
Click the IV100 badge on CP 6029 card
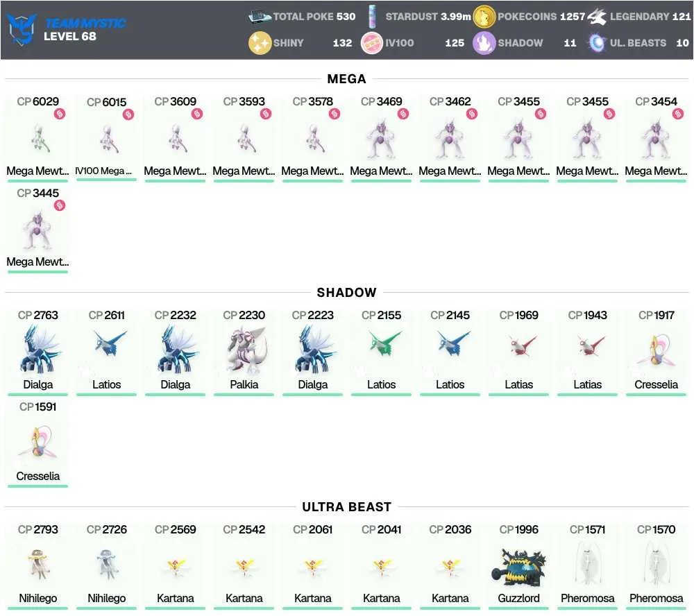coord(60,114)
